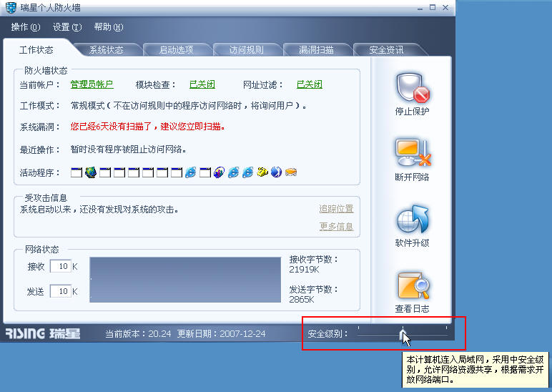Screen dimensions: 552x392
Task: Click the 常规模式 work mode description
Action: (x=188, y=105)
